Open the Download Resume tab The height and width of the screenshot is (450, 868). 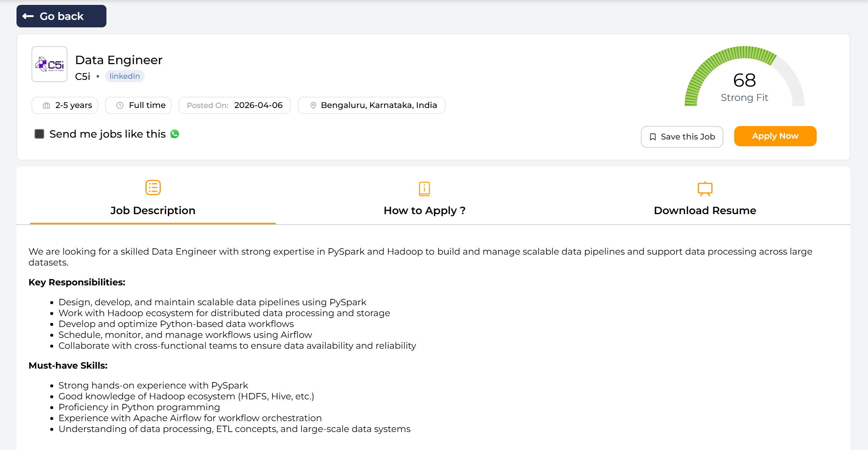coord(705,210)
